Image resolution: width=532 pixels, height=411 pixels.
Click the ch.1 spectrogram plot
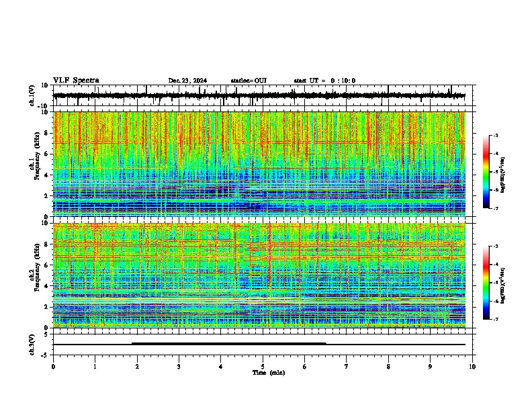259,164
